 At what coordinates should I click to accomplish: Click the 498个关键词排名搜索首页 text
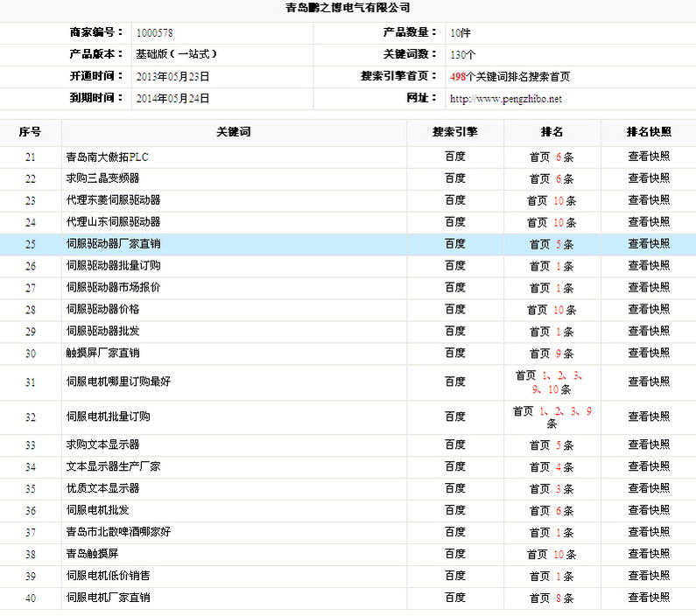pyautogui.click(x=510, y=77)
